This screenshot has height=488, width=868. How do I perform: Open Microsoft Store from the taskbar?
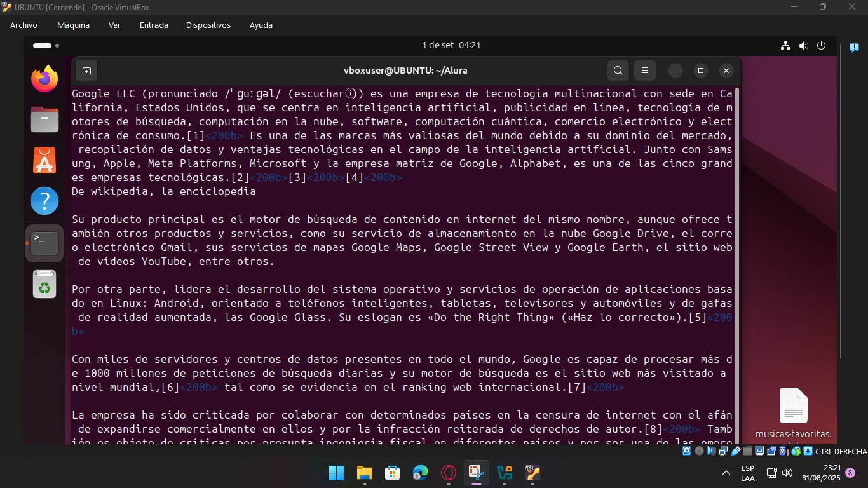[x=392, y=473]
